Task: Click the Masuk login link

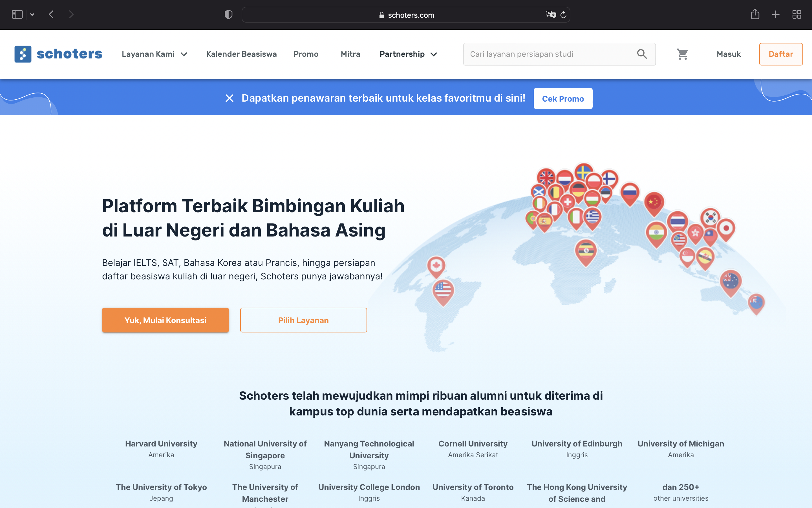Action: [x=729, y=54]
